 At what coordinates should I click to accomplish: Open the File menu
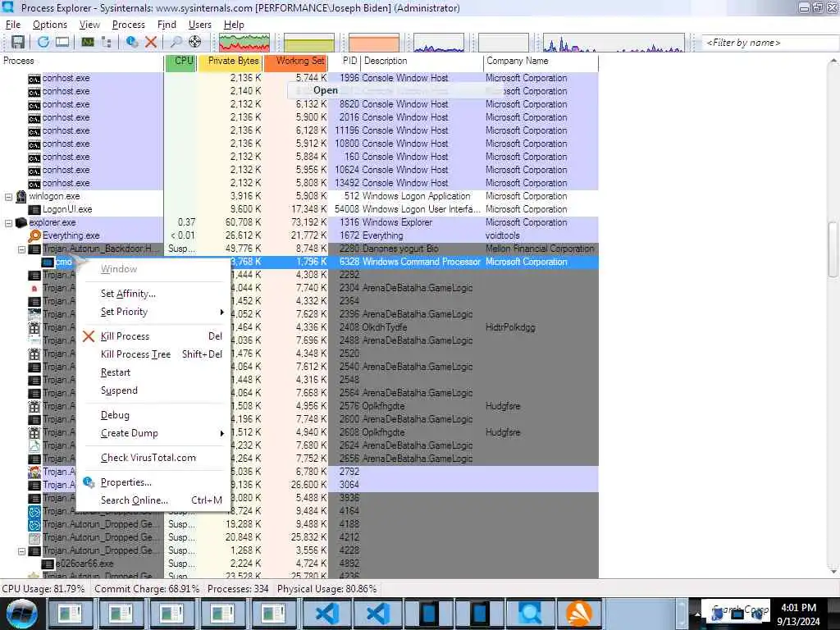click(x=13, y=25)
